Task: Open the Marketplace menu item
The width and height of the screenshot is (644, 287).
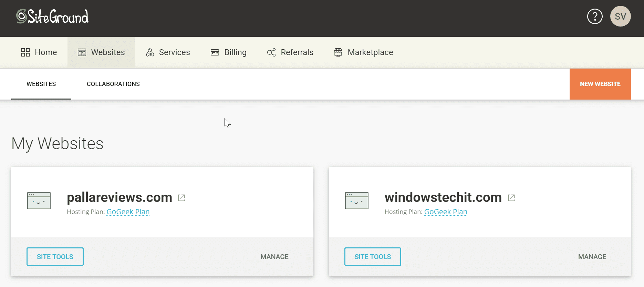Action: [364, 52]
